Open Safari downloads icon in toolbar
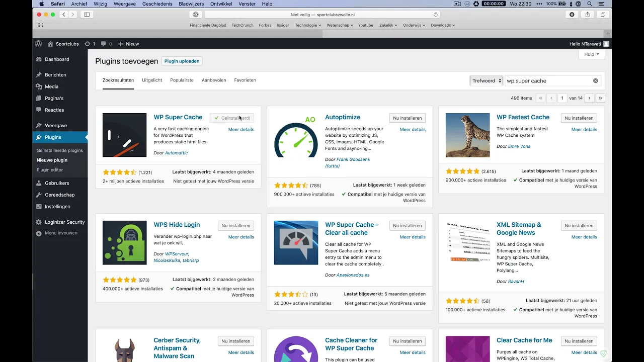The image size is (644, 362). tap(572, 15)
